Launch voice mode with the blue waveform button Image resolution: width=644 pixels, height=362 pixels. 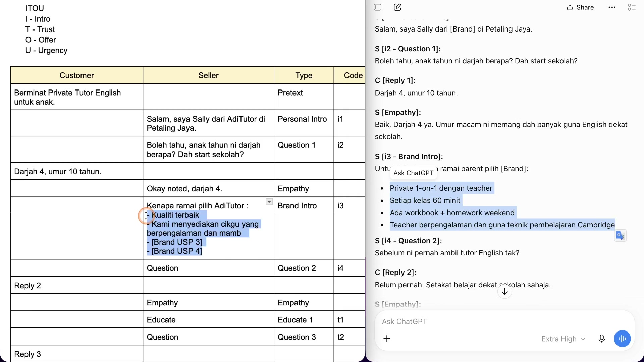click(x=623, y=339)
